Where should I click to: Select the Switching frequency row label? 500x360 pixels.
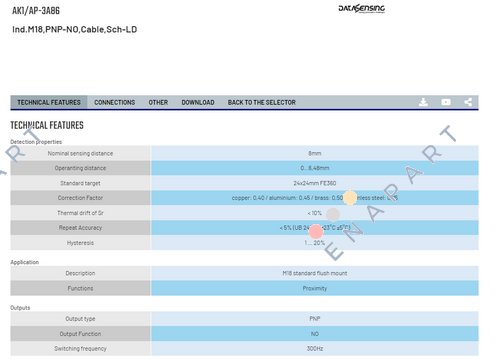[80, 349]
